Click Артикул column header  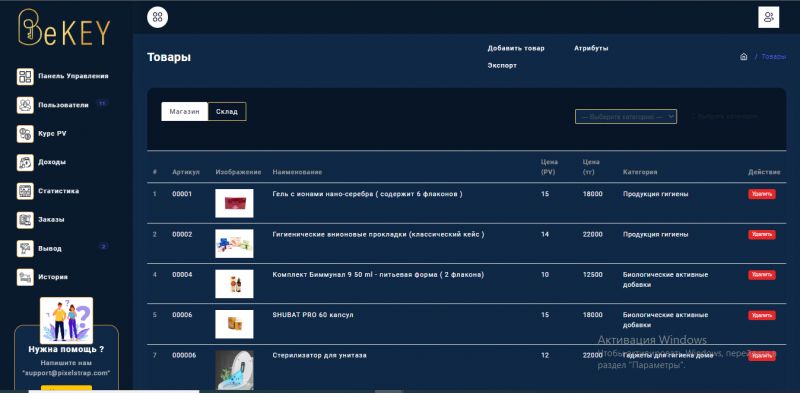pyautogui.click(x=186, y=173)
